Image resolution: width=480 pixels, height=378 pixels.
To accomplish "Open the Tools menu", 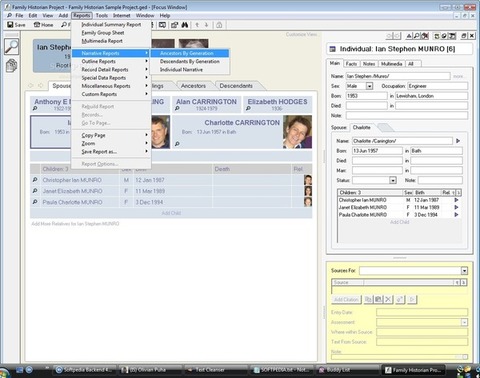I will pos(102,15).
